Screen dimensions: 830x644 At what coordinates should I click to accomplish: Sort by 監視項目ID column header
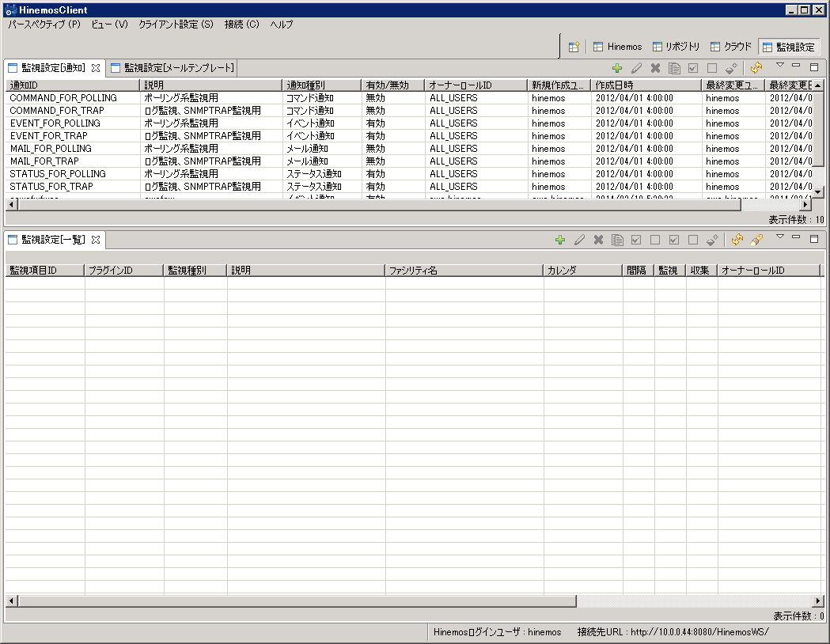[45, 271]
